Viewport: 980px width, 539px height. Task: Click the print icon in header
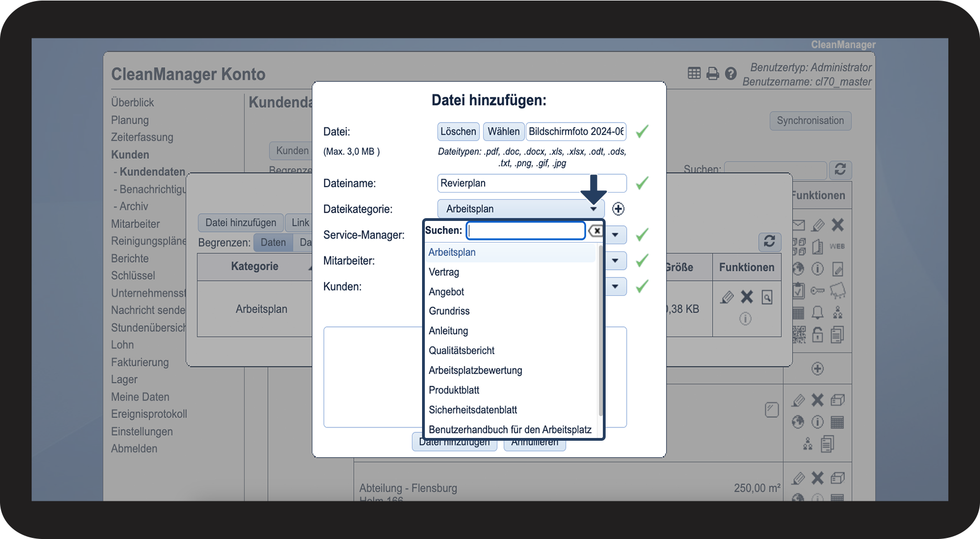pos(713,73)
